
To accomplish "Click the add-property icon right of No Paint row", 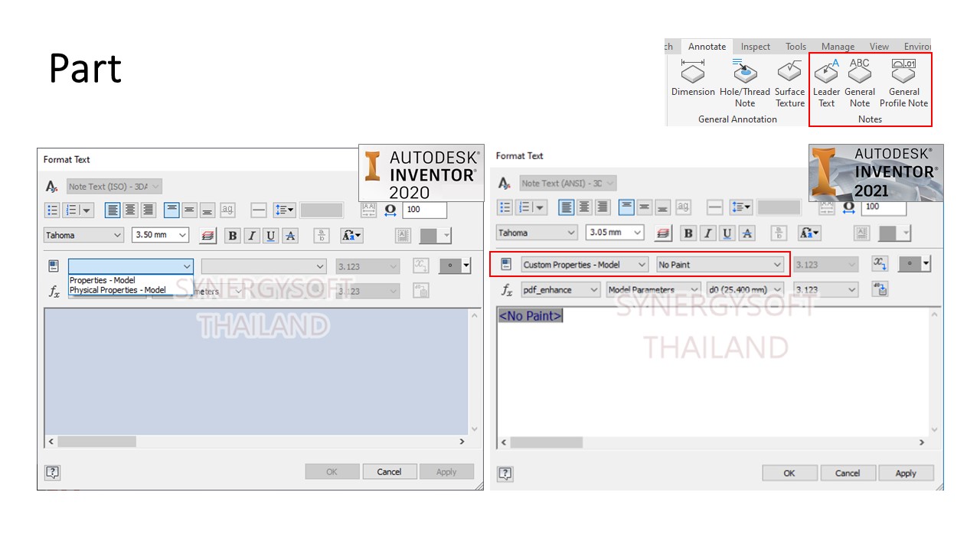I will pos(880,264).
